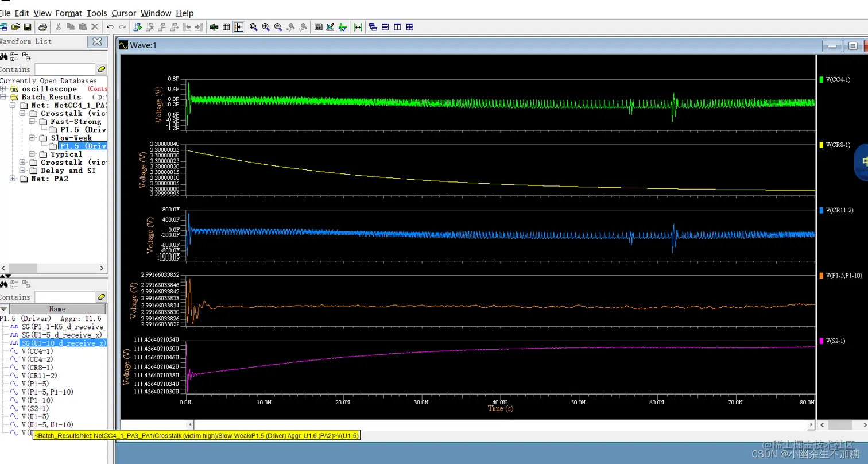Image resolution: width=868 pixels, height=464 pixels.
Task: Click the eraser icon beside upper Contains field
Action: tap(102, 69)
